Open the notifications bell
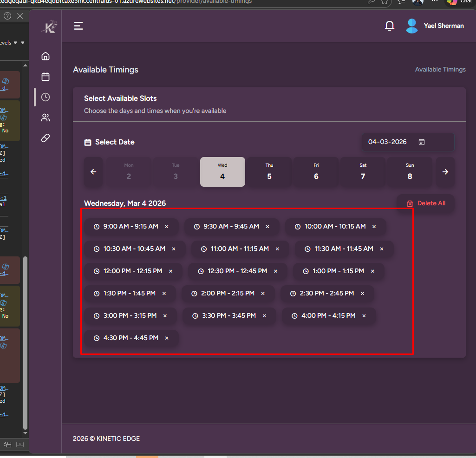The image size is (476, 458). pos(390,26)
